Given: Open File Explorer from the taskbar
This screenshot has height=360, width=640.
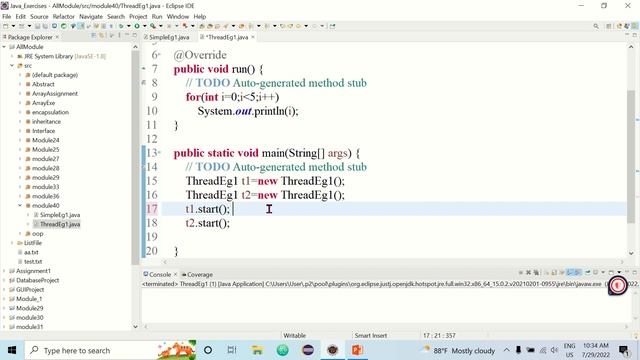Looking at the screenshot, I should click(x=257, y=350).
